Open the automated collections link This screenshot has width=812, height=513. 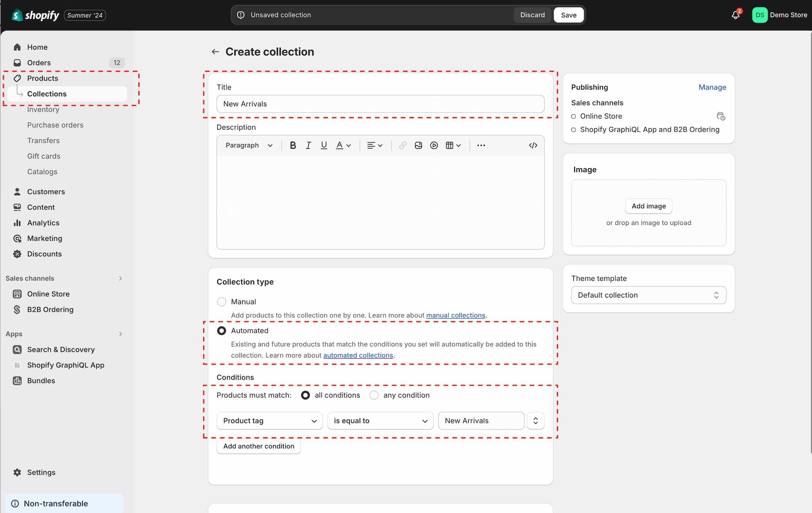click(358, 355)
